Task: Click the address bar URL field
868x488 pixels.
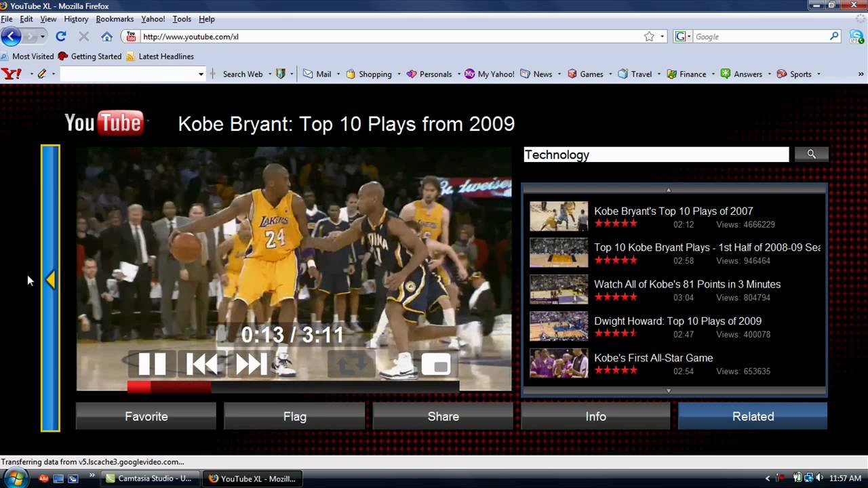Action: click(x=390, y=37)
